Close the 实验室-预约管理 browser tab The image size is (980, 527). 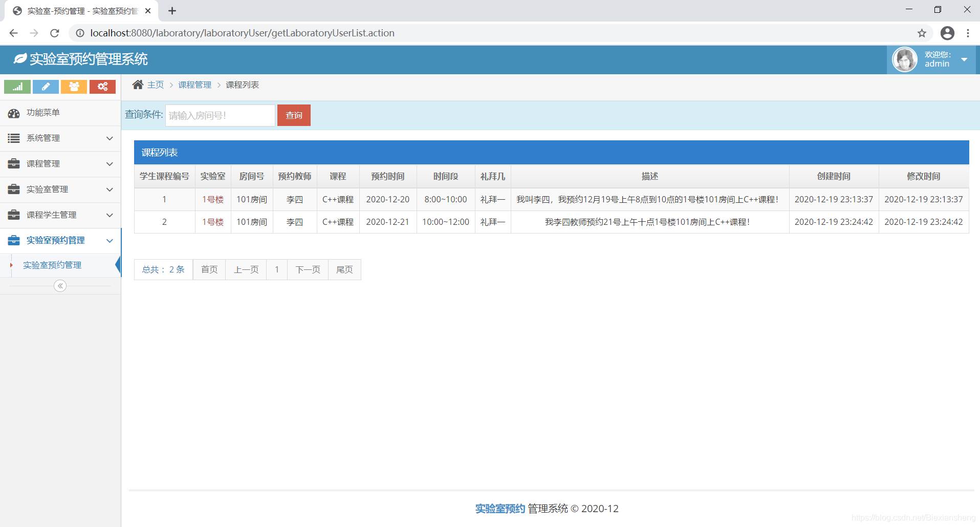point(148,11)
